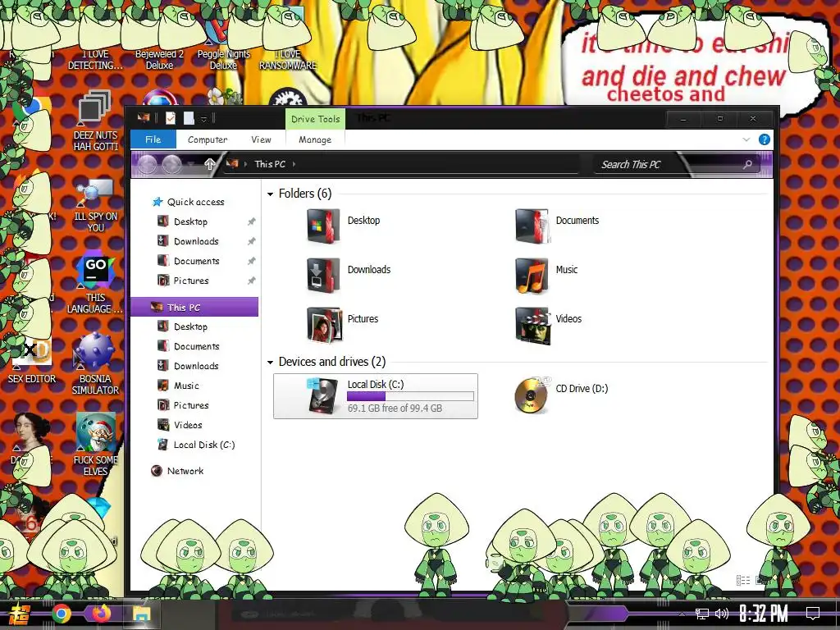Image resolution: width=840 pixels, height=630 pixels.
Task: Open Google Chrome from the taskbar
Action: [61, 614]
